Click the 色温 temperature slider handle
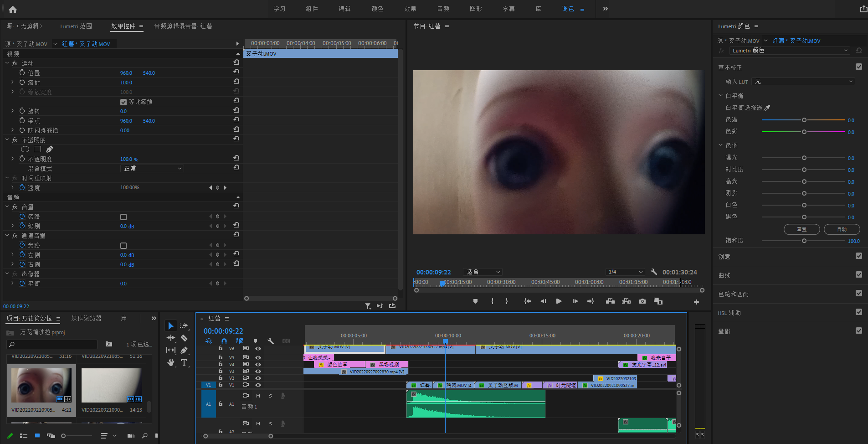Image resolution: width=868 pixels, height=444 pixels. [x=804, y=120]
